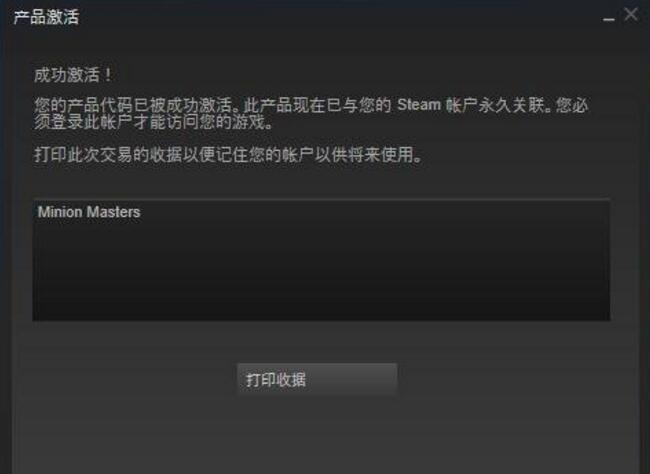Screen dimensions: 650x474
Task: Click the 您的产品代码已被成功激活 sentence
Action: point(133,105)
